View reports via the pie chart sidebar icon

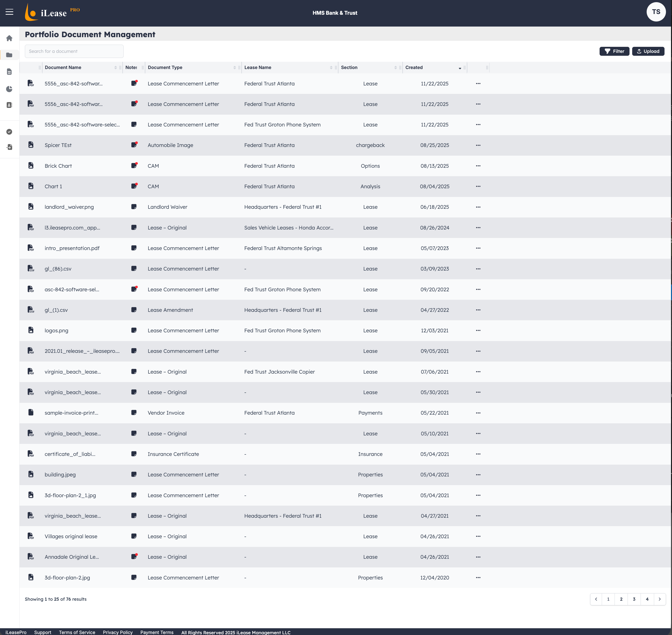click(x=9, y=89)
